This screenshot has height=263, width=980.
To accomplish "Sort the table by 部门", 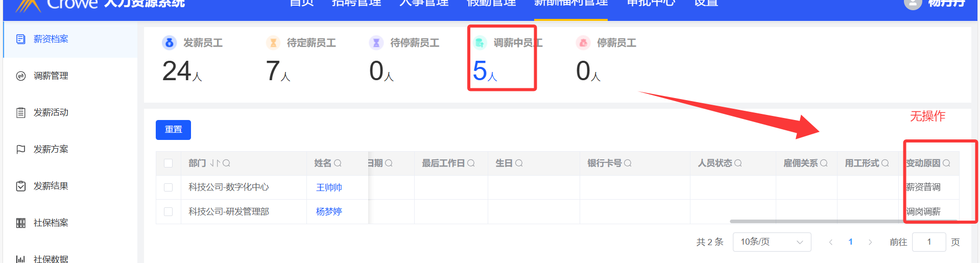I will (215, 163).
